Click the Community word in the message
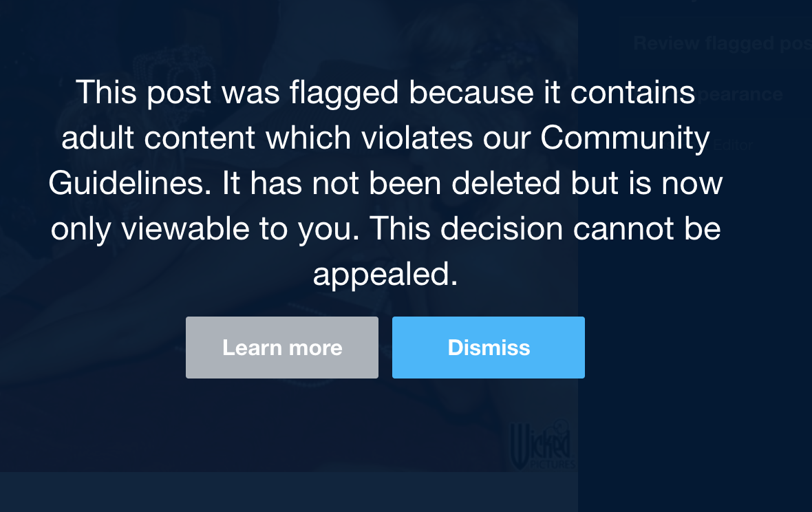The height and width of the screenshot is (512, 812). (x=625, y=138)
